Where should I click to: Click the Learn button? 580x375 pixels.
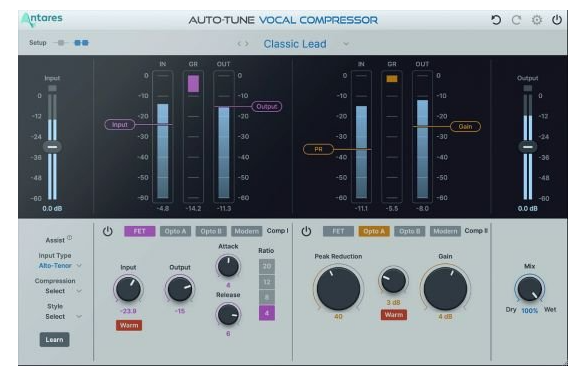(54, 339)
